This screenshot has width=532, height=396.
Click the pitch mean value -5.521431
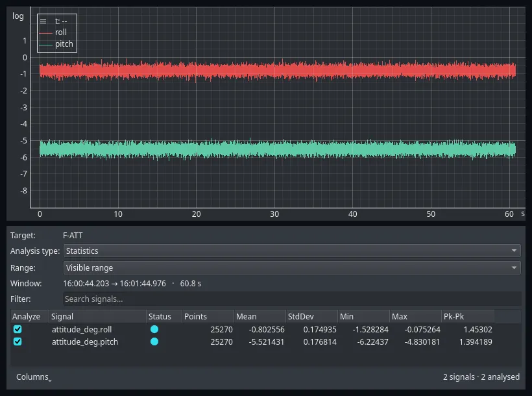(267, 342)
